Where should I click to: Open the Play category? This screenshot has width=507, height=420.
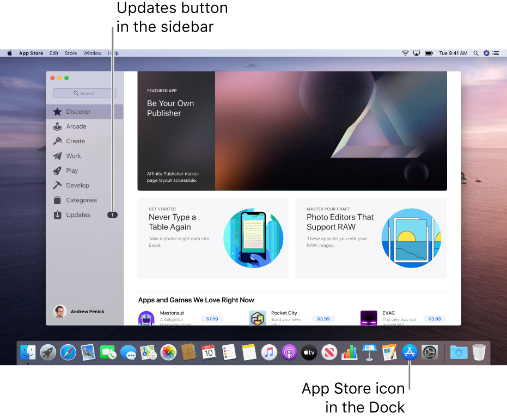[84, 171]
